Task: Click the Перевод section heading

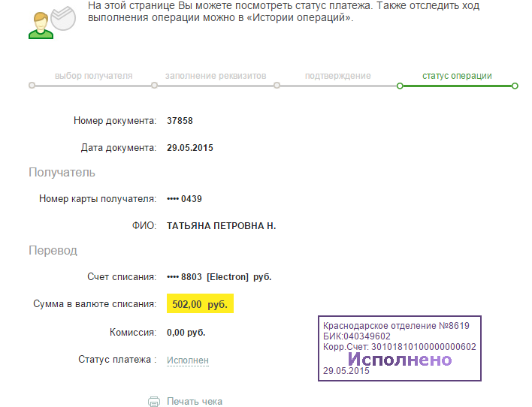Action: pos(53,250)
